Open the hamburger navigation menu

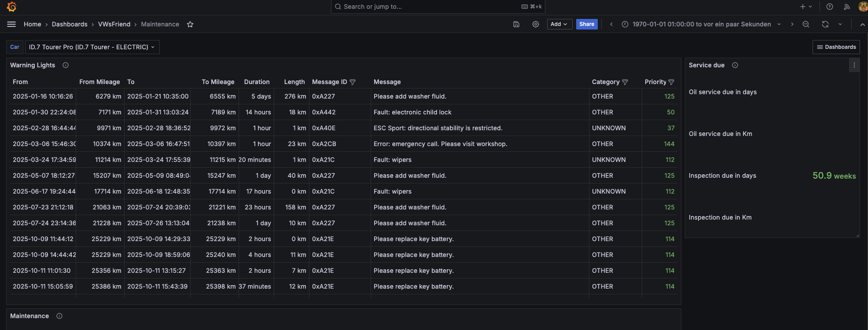[11, 24]
